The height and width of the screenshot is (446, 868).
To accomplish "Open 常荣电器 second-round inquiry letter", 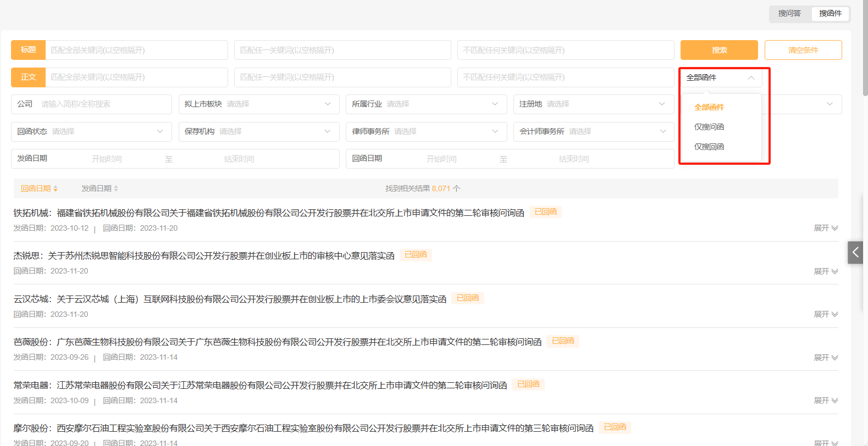I will coord(260,385).
